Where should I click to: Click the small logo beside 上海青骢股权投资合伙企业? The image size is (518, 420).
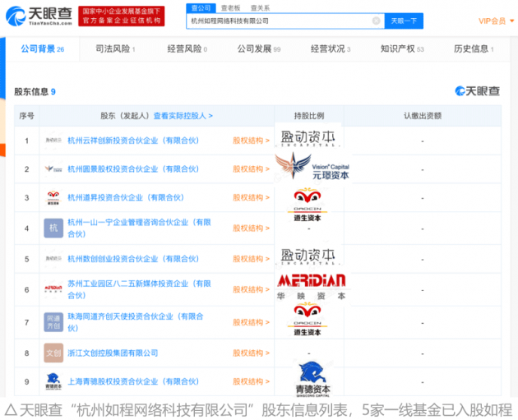point(53,381)
